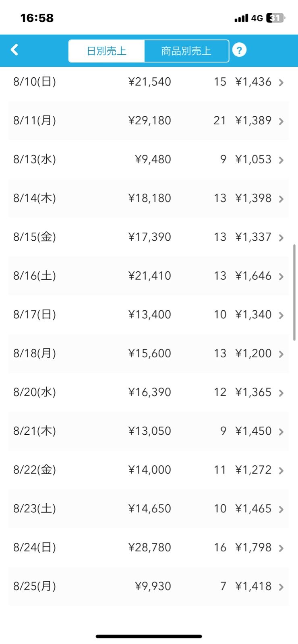The image size is (298, 644).
Task: Open the 8/23(土) average ¥1,465
Action: pos(253,509)
